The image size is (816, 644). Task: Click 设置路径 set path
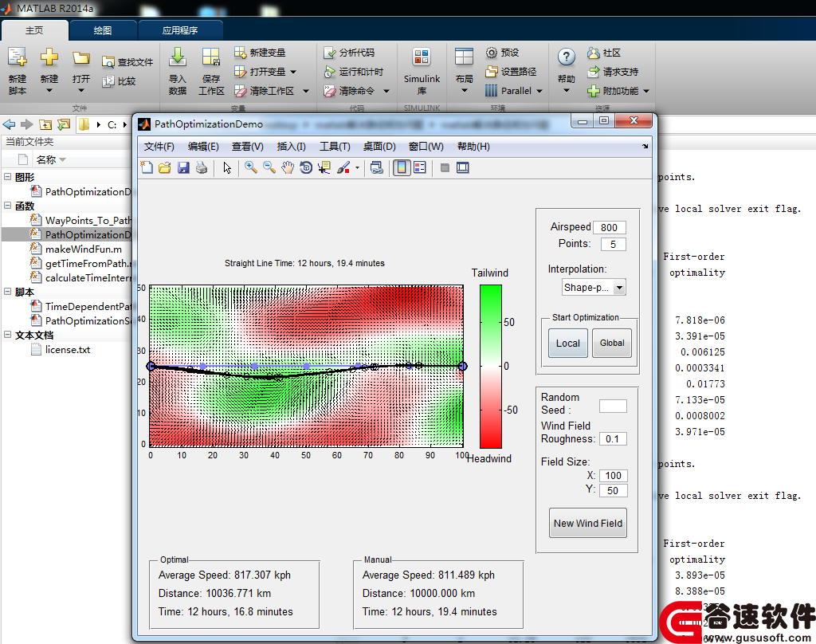[511, 72]
